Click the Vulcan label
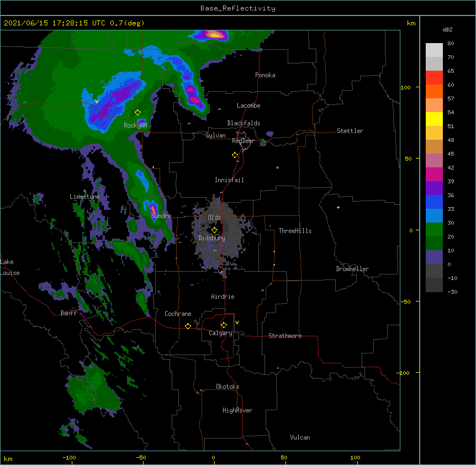This screenshot has height=465, width=476. click(x=300, y=437)
